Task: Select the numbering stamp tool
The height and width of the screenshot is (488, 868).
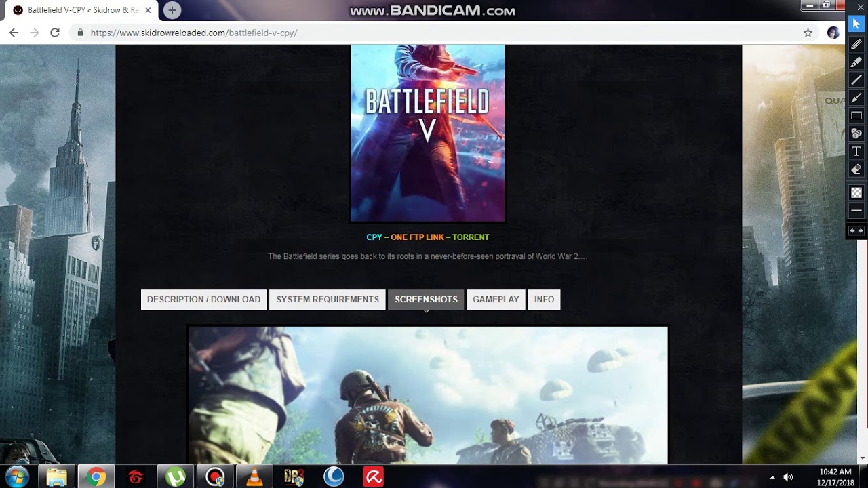Action: [x=856, y=133]
